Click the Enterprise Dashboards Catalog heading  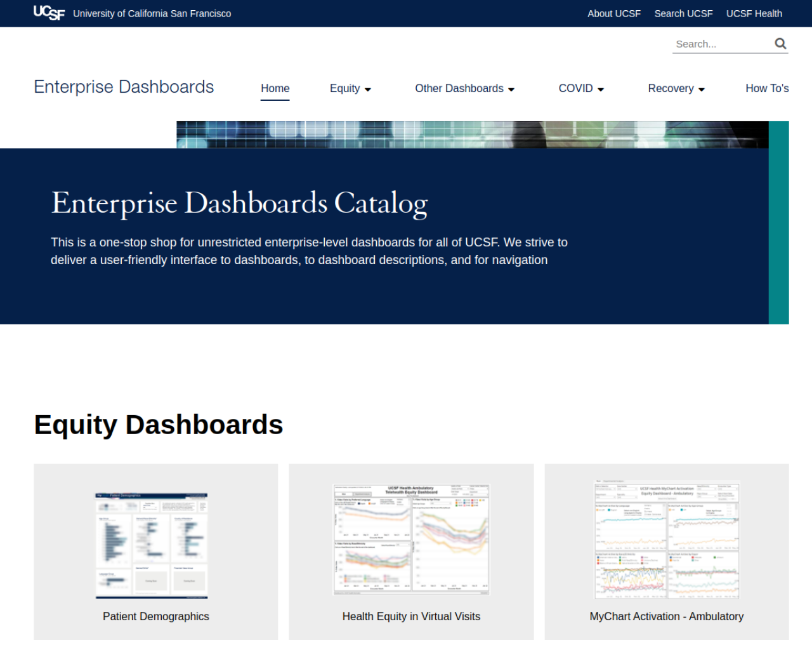[239, 204]
